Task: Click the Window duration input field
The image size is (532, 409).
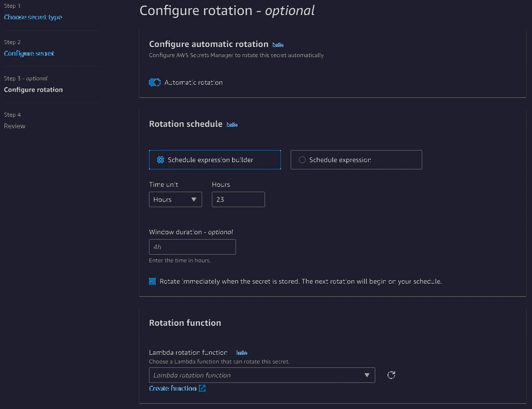Action: point(192,247)
